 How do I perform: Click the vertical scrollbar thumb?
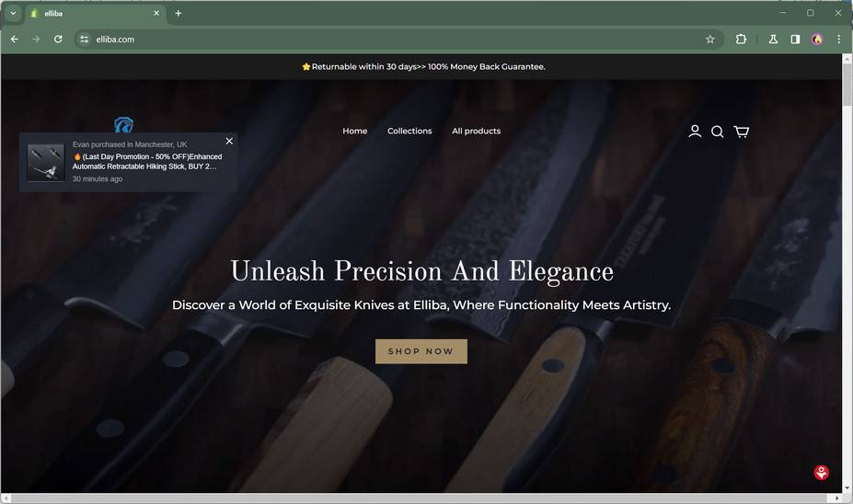click(847, 85)
